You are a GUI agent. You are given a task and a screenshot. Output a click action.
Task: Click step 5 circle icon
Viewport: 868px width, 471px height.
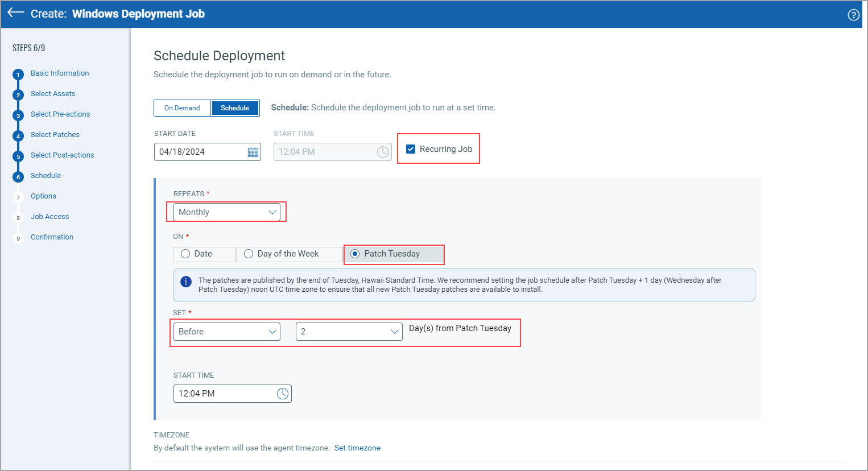click(x=18, y=156)
